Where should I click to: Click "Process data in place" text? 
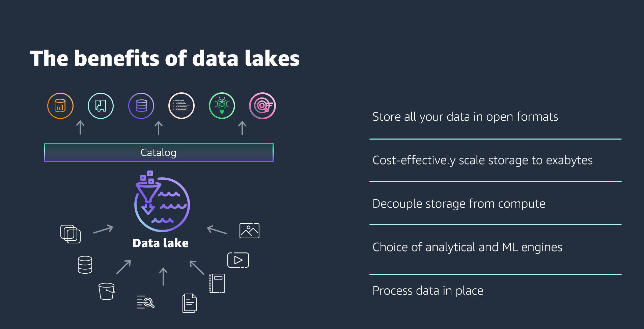coord(428,291)
